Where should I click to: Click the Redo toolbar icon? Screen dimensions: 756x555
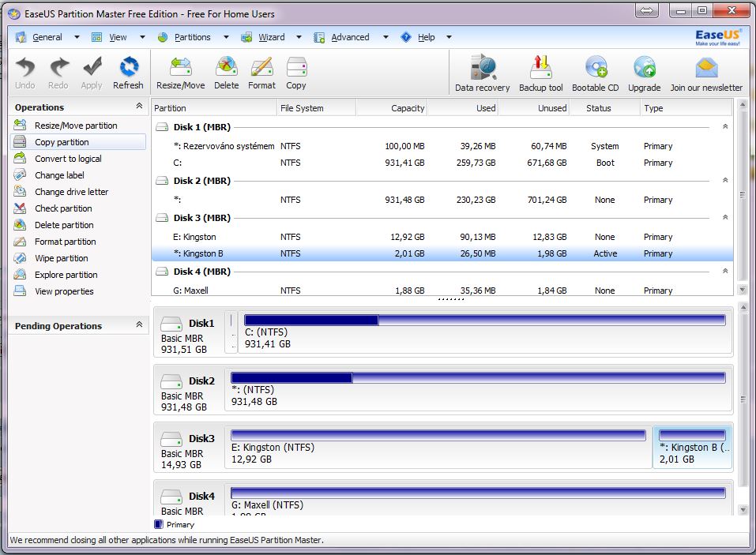58,67
